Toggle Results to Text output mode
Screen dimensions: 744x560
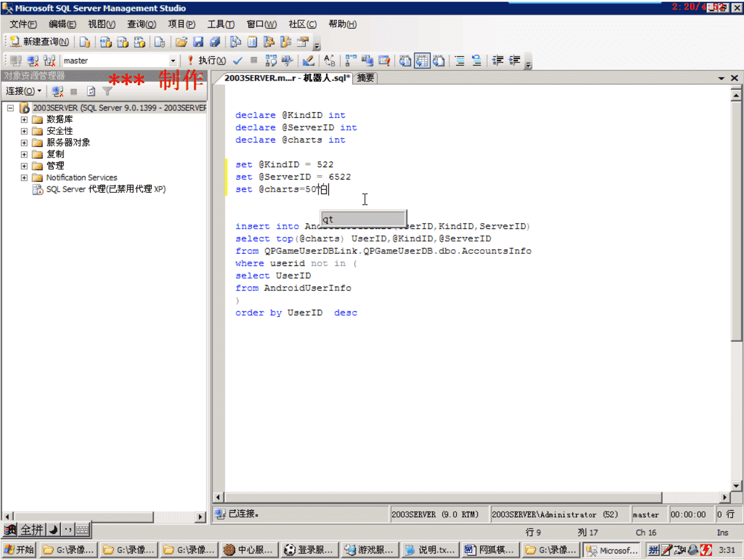(405, 60)
